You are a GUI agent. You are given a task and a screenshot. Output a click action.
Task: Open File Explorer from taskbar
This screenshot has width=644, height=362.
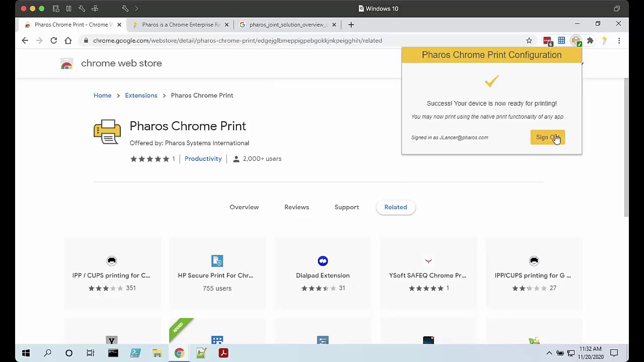pos(157,353)
